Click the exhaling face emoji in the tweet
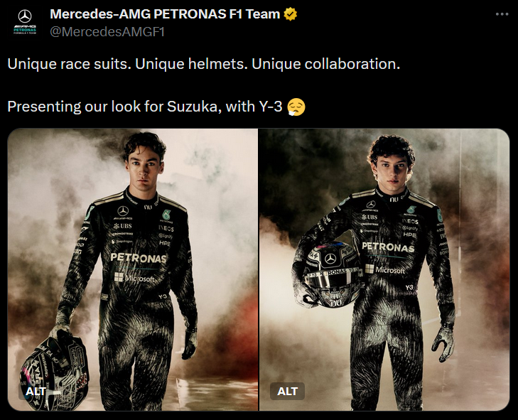The height and width of the screenshot is (420, 518). [296, 107]
